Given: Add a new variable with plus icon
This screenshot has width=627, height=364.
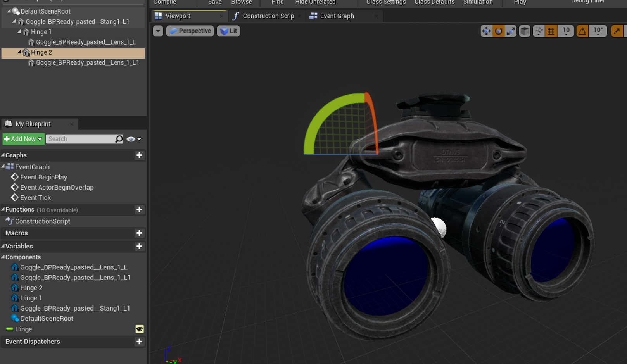Looking at the screenshot, I should (x=139, y=246).
